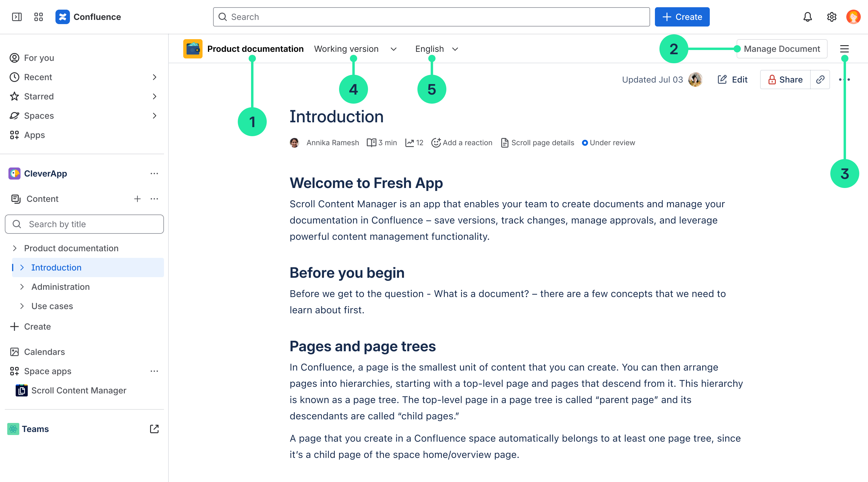Click the Teams icon

pos(13,429)
